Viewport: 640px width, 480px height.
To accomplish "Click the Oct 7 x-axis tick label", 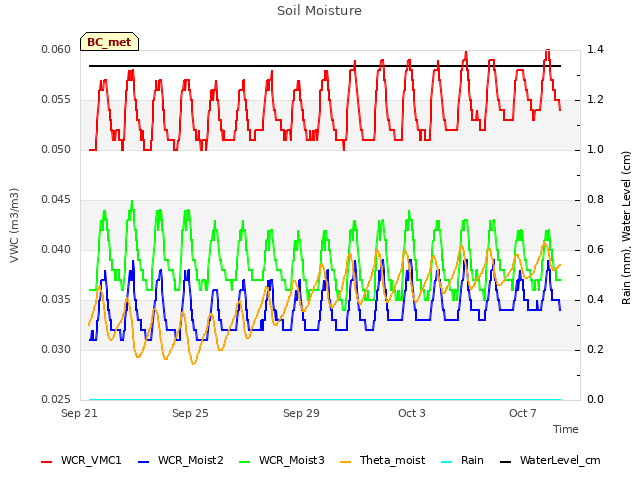I will [523, 413].
